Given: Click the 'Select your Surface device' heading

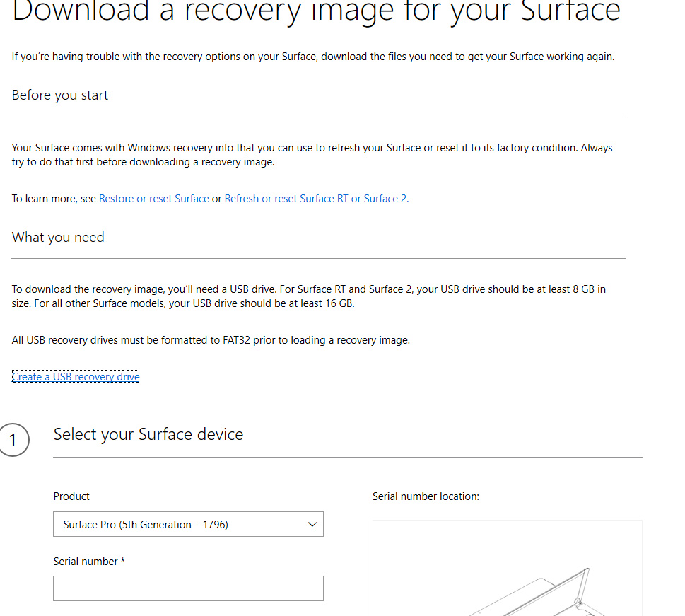Looking at the screenshot, I should click(148, 434).
